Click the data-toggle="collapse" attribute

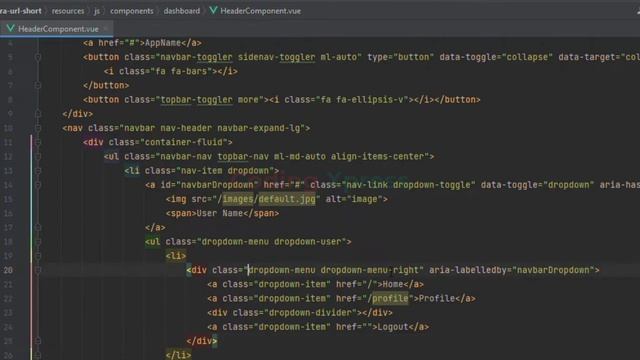[x=496, y=57]
